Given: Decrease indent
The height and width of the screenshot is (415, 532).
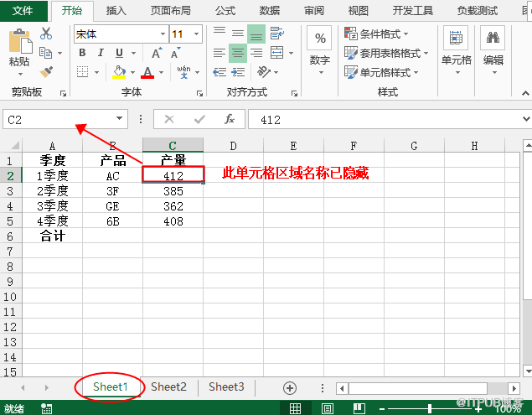Looking at the screenshot, I should pyautogui.click(x=220, y=72).
